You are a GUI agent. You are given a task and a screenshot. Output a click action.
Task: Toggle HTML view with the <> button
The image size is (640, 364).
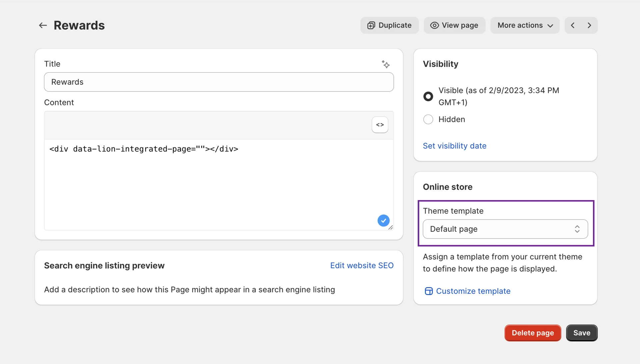click(x=380, y=125)
